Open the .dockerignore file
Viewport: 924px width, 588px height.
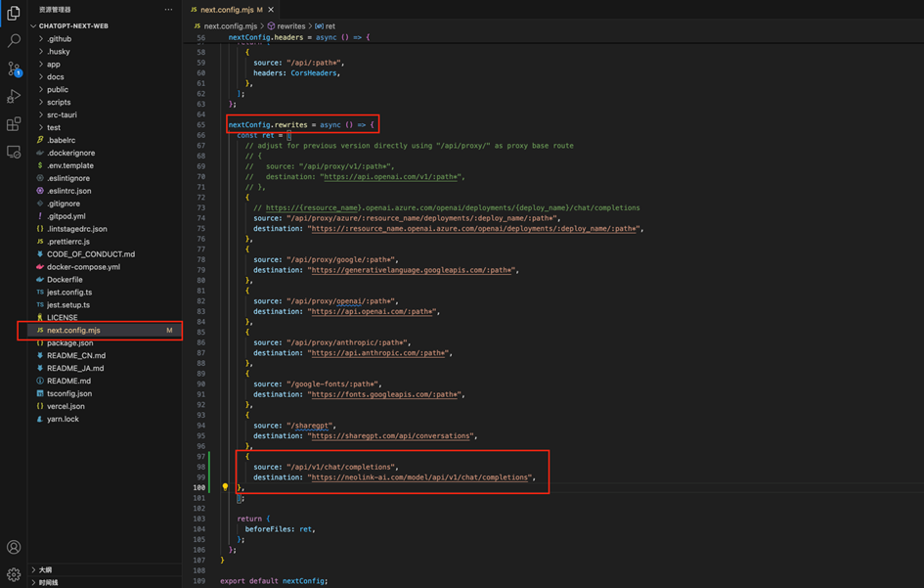70,153
